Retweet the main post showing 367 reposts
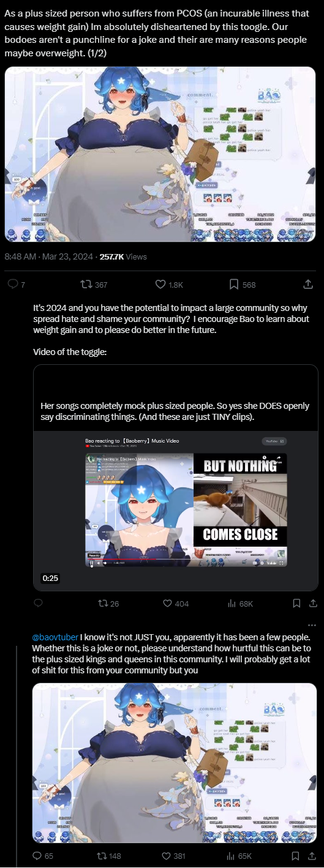The width and height of the screenshot is (324, 868). click(x=94, y=284)
